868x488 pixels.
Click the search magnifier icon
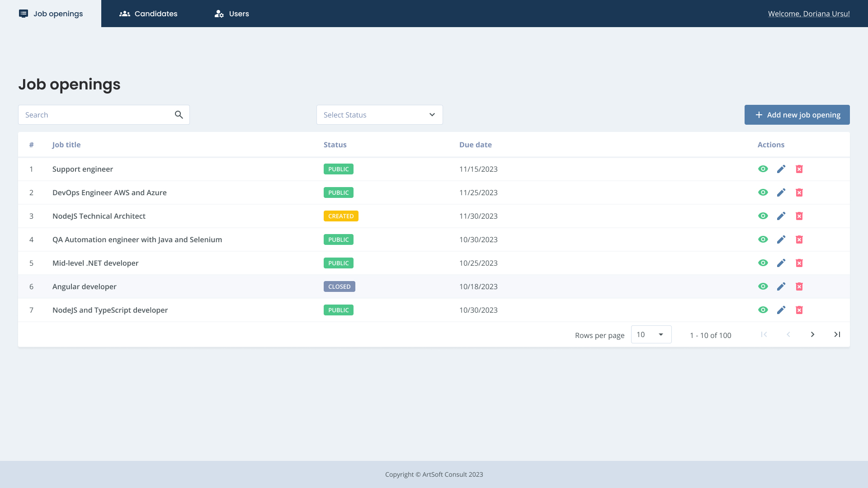[x=179, y=115]
